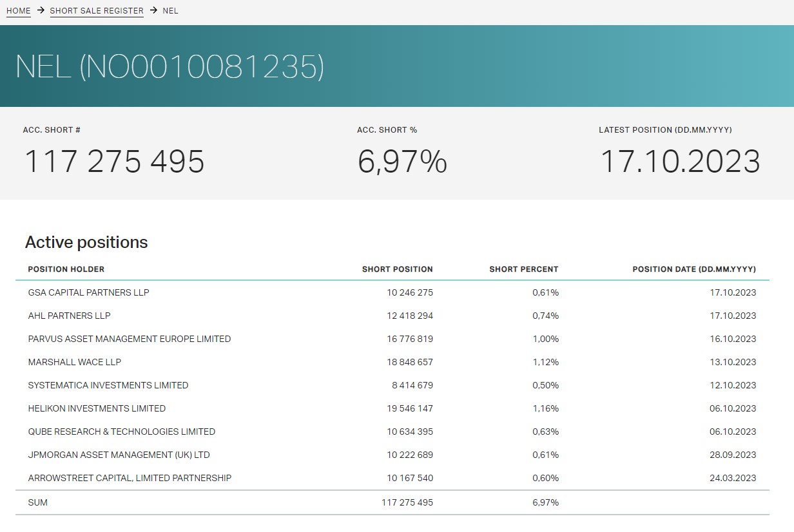Click HELIKON INVESTMENTS LIMITED position holder
794x532 pixels.
point(97,408)
